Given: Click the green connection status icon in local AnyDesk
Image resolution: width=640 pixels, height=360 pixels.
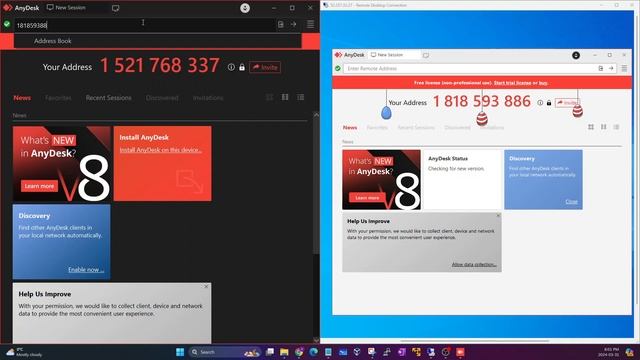Looking at the screenshot, I should pos(7,24).
